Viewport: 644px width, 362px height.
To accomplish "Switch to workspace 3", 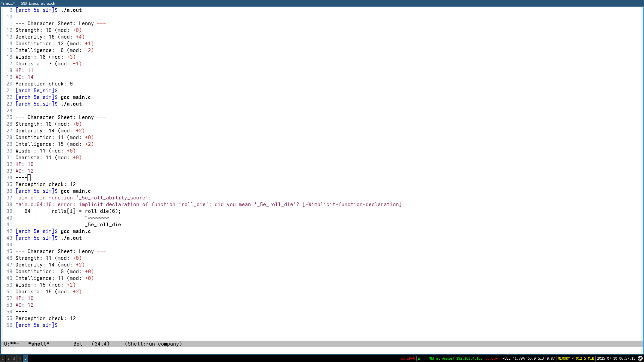I will (x=14, y=358).
